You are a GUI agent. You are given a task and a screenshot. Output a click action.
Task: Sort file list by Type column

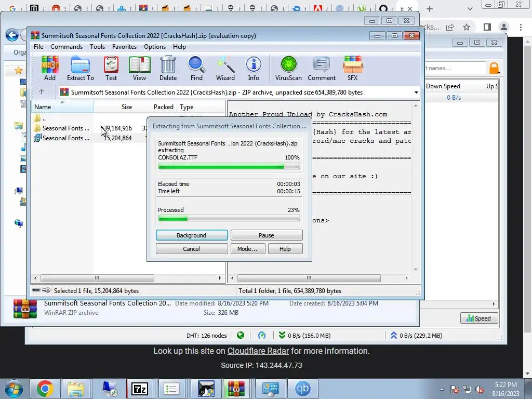click(x=200, y=107)
